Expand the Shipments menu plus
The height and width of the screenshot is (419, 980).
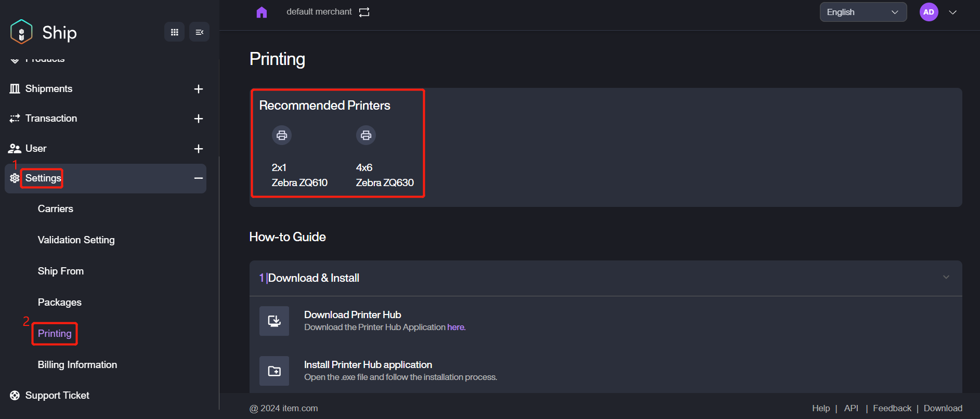pyautogui.click(x=198, y=89)
